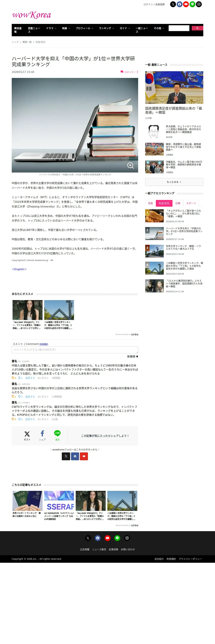Open the 新着順 comment sort dropdown
This screenshot has height=644, width=215.
(x=132, y=356)
